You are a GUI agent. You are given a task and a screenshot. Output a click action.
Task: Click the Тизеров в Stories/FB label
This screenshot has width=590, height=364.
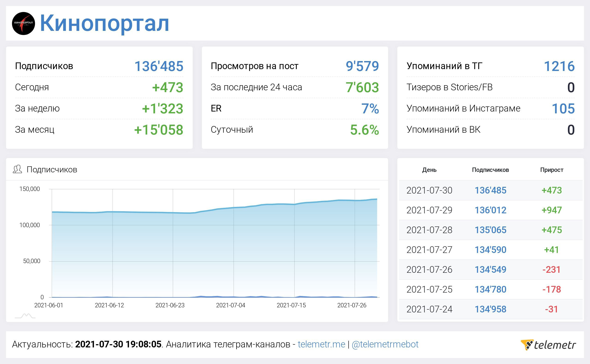click(x=449, y=87)
